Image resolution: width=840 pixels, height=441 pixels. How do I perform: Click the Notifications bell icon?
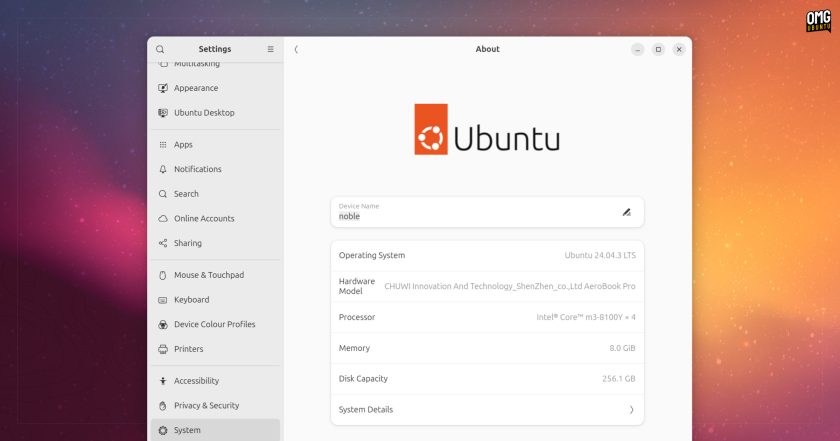point(163,169)
